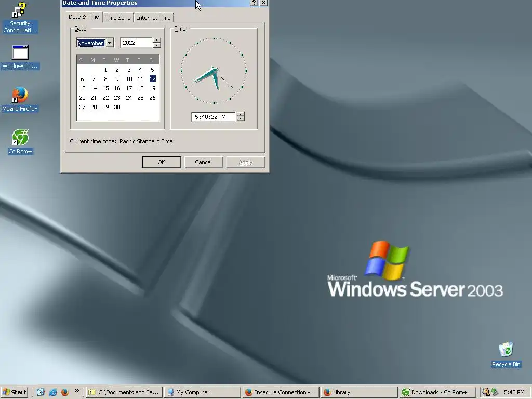This screenshot has height=399, width=532.
Task: Select November 3 on the calendar
Action: [129, 70]
